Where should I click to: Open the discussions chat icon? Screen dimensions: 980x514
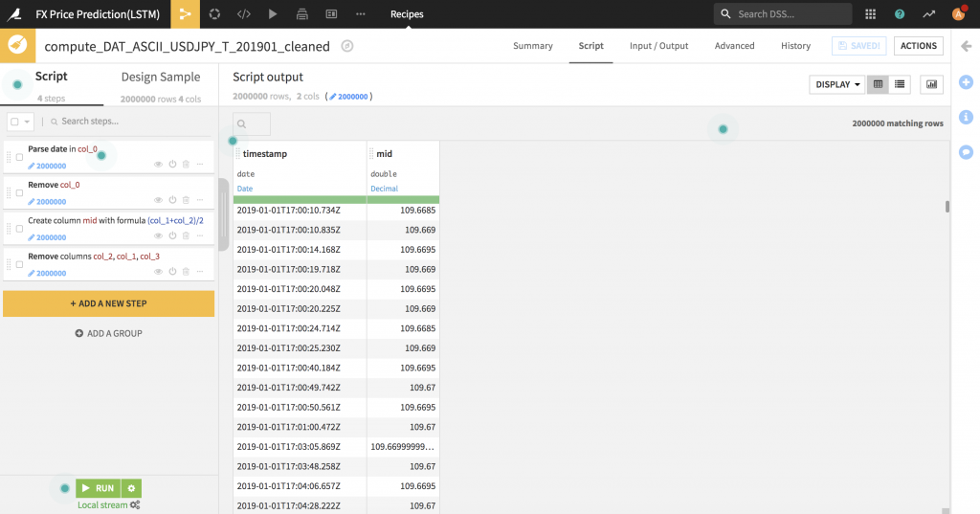(967, 152)
